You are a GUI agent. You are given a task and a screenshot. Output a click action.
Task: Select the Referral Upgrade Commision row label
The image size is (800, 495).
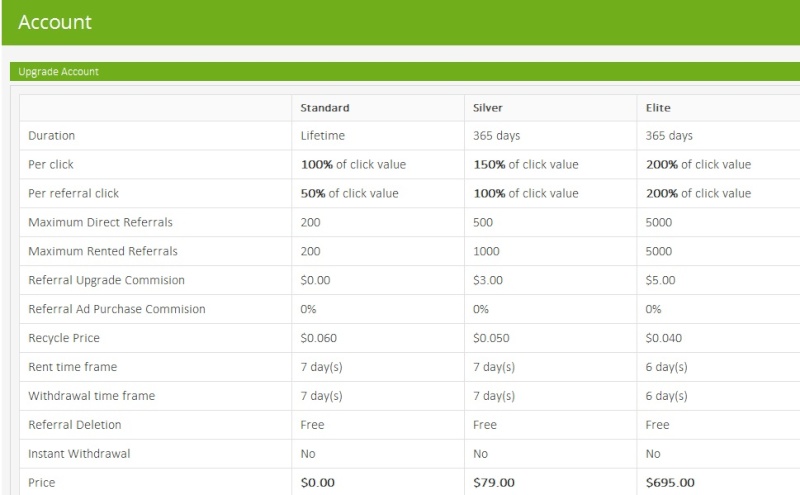106,280
